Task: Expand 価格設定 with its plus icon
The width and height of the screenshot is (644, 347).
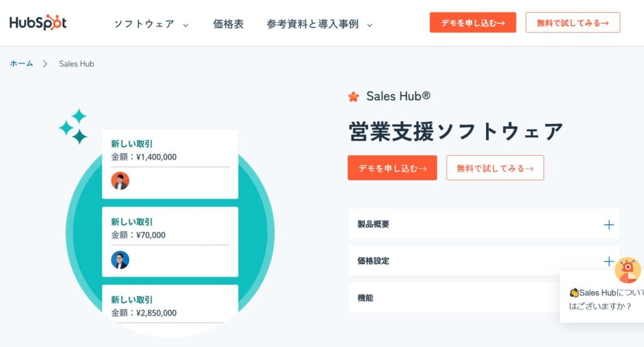Action: [x=608, y=261]
